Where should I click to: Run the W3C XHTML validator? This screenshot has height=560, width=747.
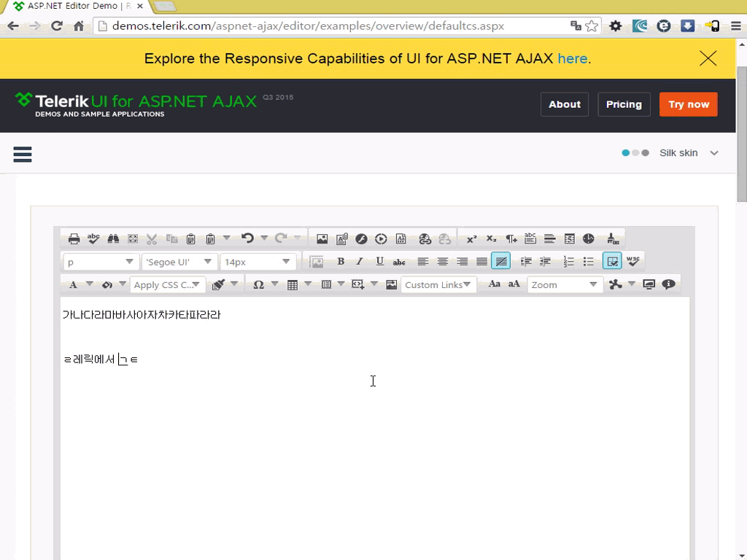[632, 261]
